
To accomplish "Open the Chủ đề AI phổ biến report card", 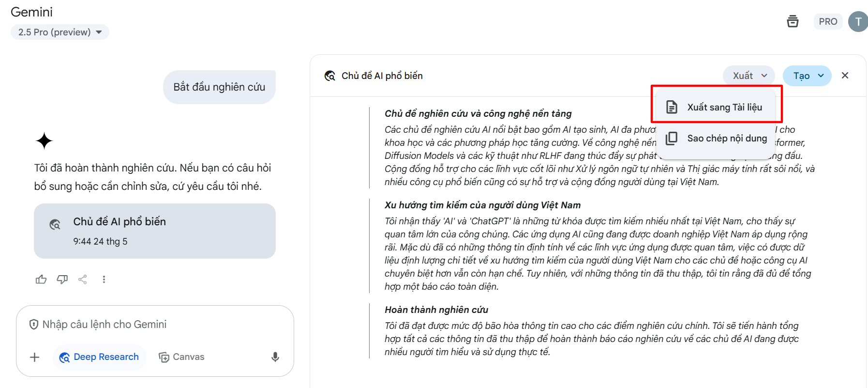I will (x=154, y=231).
